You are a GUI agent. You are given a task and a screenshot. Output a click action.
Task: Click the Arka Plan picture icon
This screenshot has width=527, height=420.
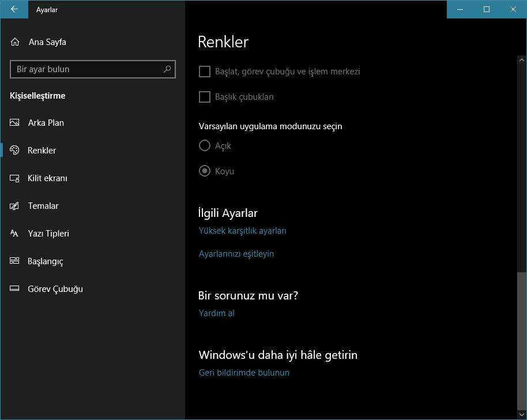[15, 123]
